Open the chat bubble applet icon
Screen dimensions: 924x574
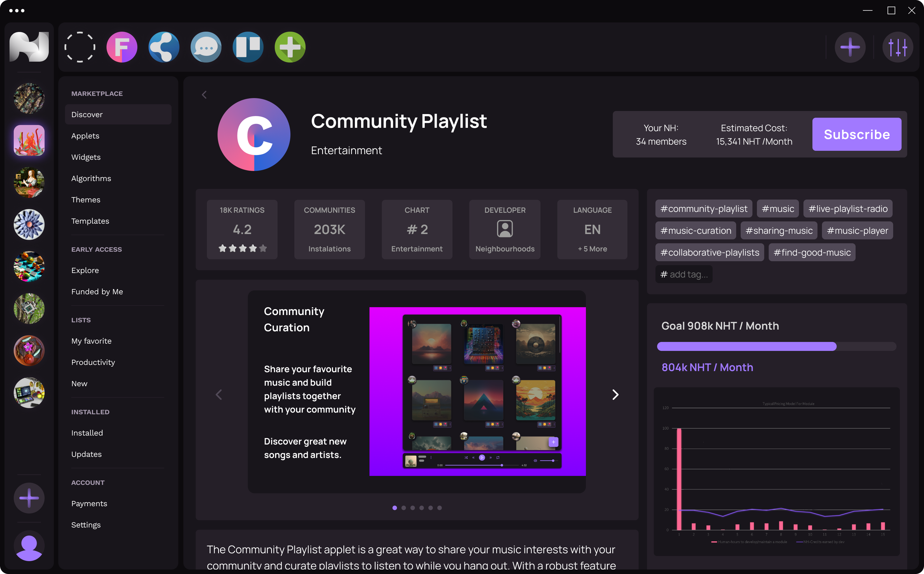pyautogui.click(x=206, y=47)
